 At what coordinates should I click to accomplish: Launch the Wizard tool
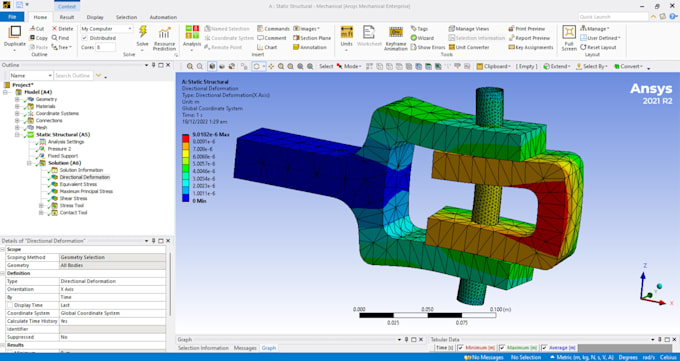point(422,38)
